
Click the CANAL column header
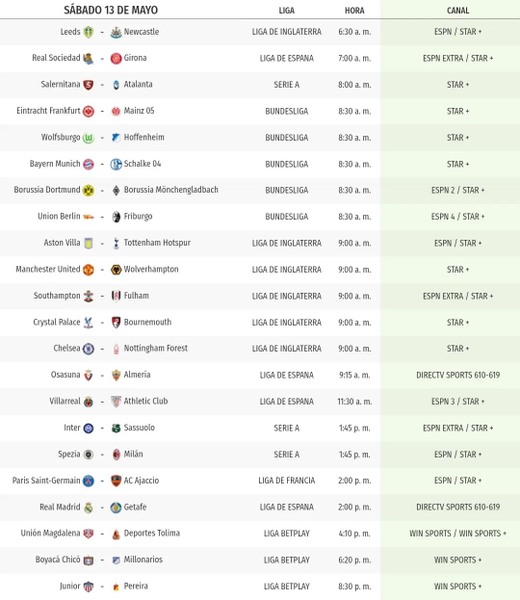pos(458,11)
